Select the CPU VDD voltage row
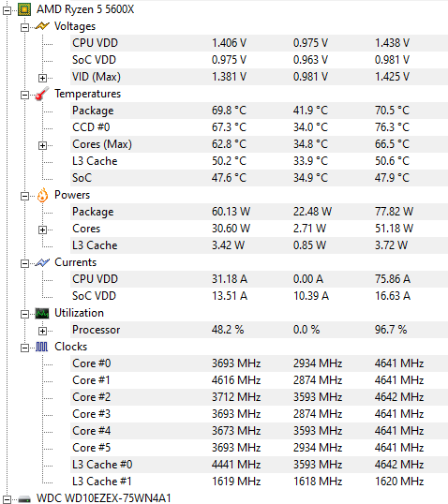Viewport: 448px width, 504px height. (x=259, y=43)
